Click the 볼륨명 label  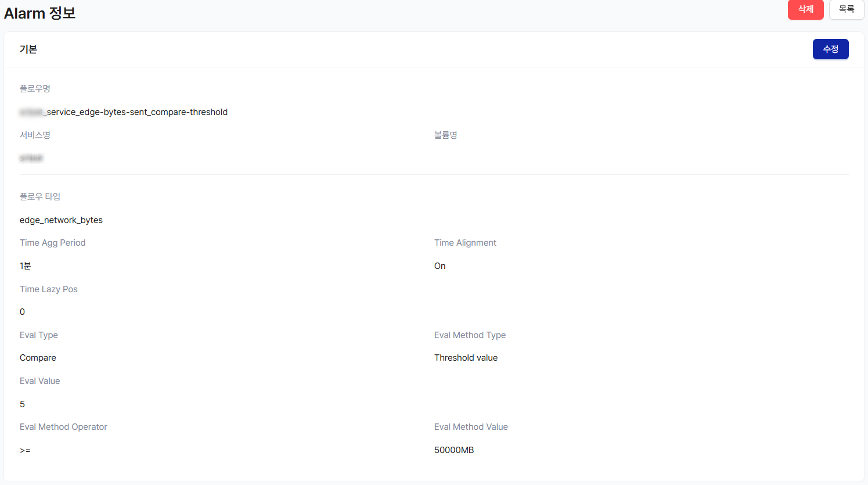click(445, 135)
